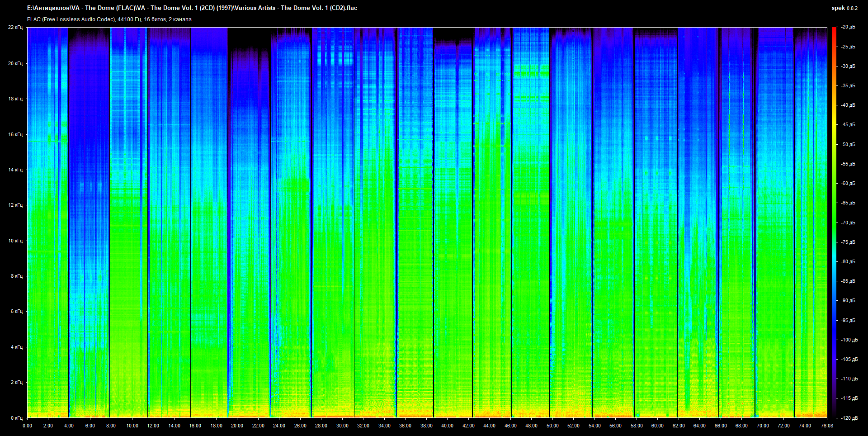The image size is (868, 436).
Task: Click the FLAC codec info line
Action: point(109,19)
